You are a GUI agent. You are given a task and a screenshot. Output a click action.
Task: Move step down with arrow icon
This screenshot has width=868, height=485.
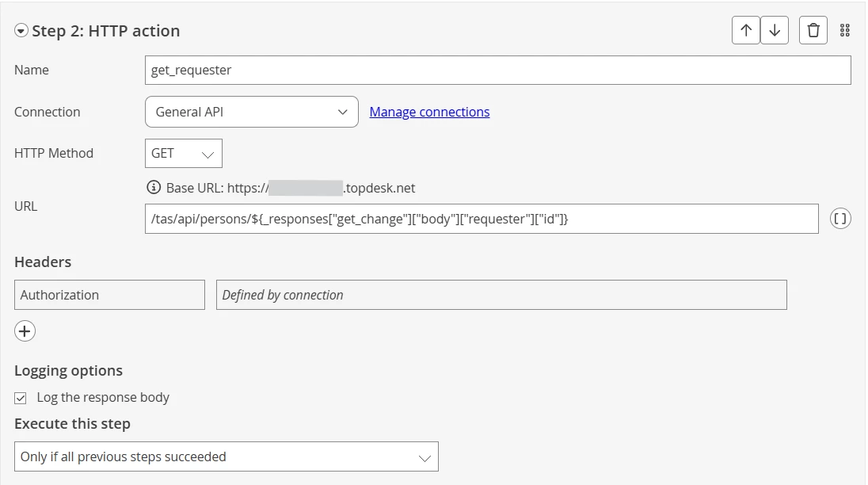775,30
